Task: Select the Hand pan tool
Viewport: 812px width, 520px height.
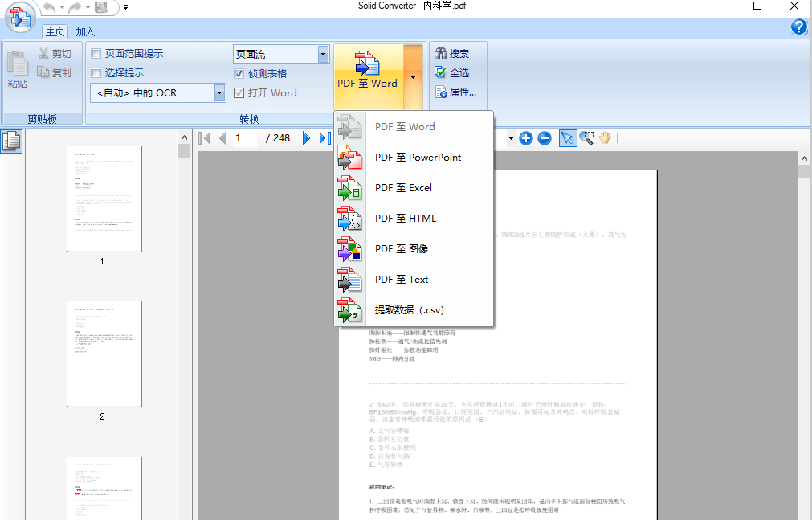Action: [x=605, y=138]
